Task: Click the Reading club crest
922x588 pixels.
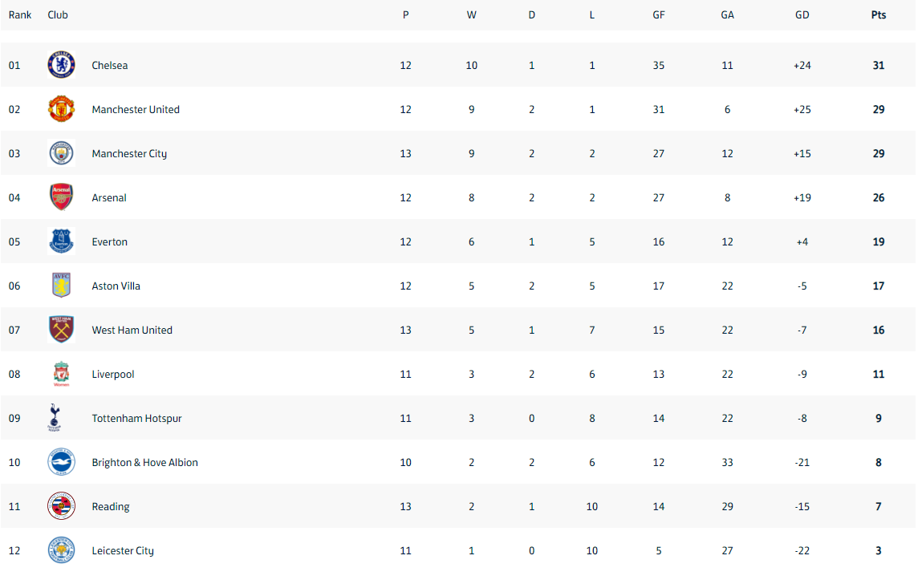Action: pyautogui.click(x=61, y=505)
